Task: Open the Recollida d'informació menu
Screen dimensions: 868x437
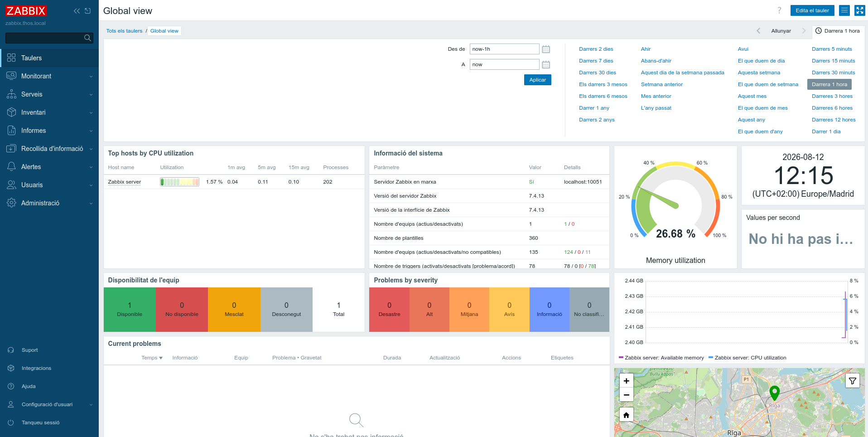Action: pos(49,149)
